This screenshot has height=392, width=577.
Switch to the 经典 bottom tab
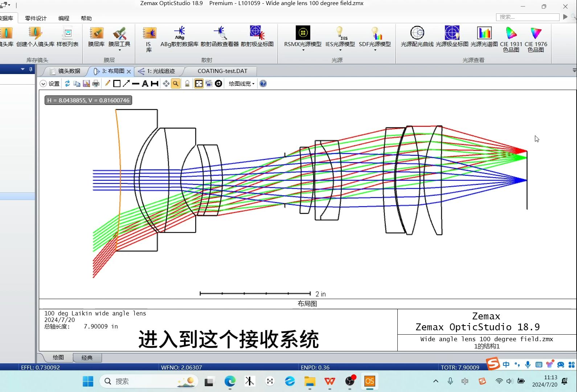click(87, 358)
